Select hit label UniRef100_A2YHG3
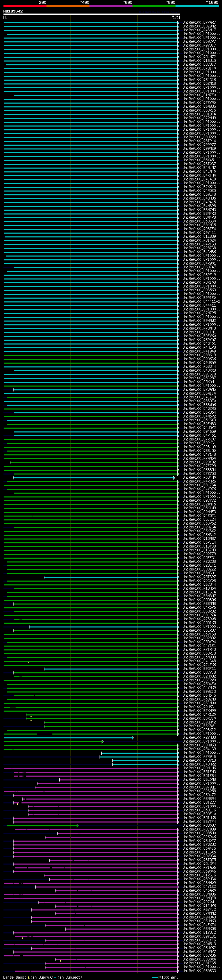 [199, 738]
